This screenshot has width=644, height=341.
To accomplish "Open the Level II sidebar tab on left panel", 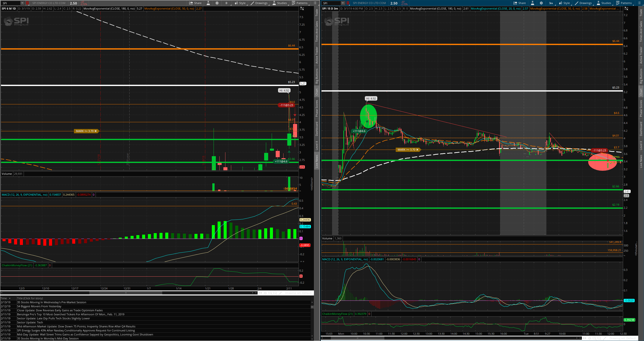I will [317, 145].
